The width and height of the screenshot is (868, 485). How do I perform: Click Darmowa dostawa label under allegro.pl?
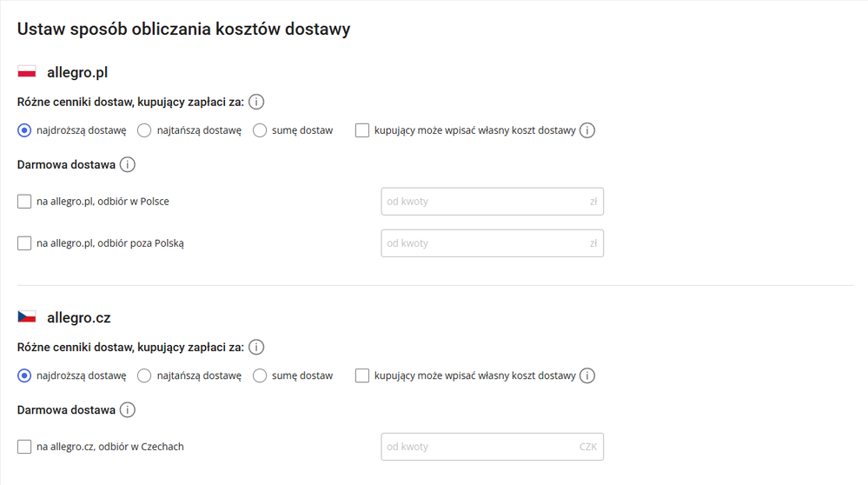[x=66, y=164]
